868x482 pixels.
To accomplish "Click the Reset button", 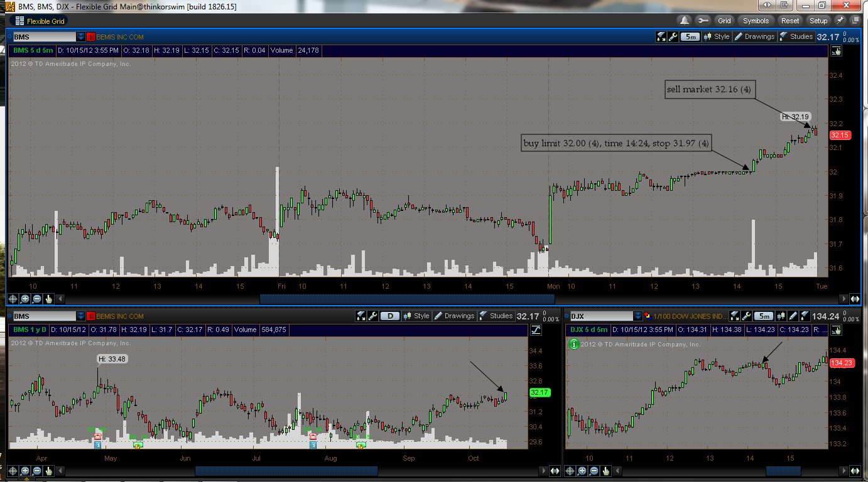I will tap(790, 21).
